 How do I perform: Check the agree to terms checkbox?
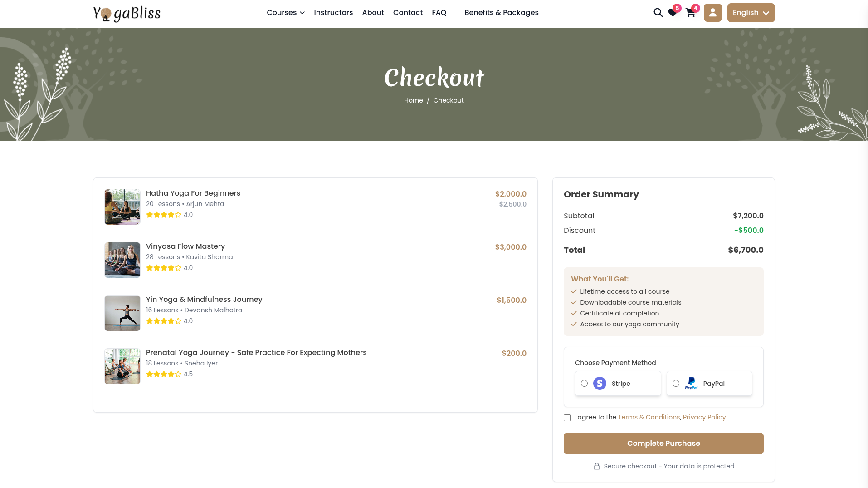point(567,418)
